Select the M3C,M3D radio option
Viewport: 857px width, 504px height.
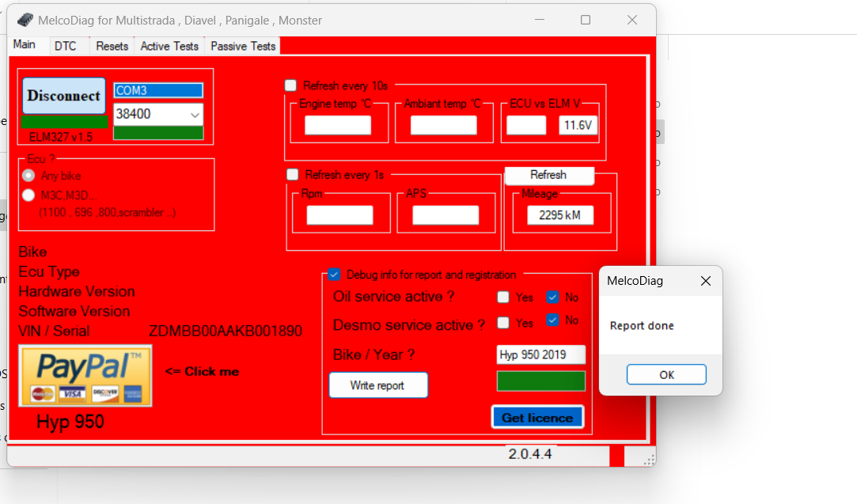[29, 195]
